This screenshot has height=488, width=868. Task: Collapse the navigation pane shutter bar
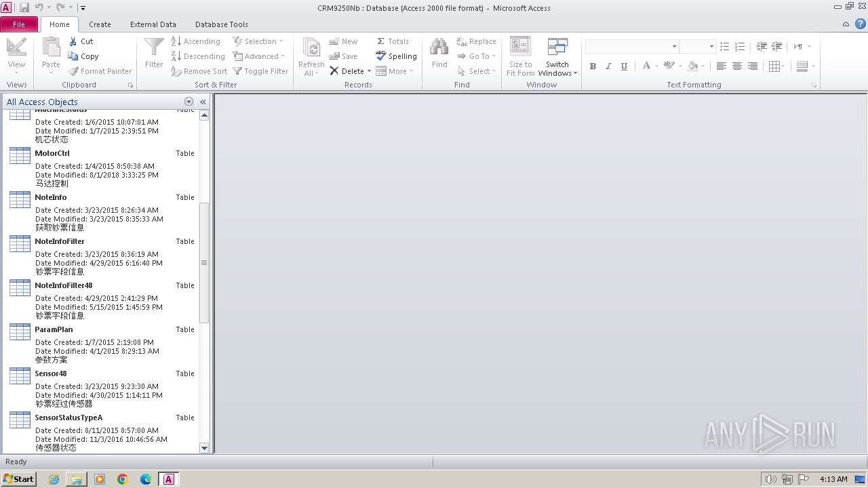(203, 102)
